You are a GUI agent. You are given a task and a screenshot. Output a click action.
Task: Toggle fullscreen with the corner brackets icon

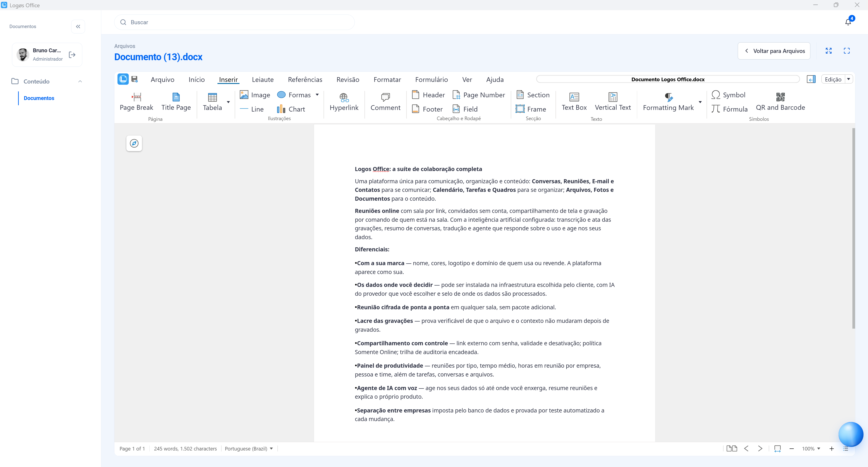click(x=847, y=51)
